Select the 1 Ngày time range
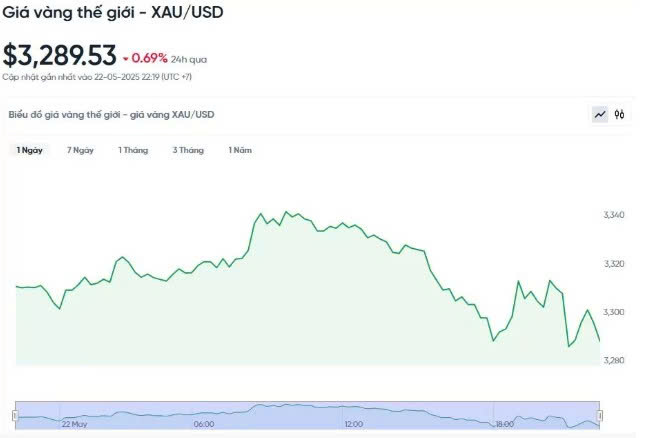Screen dimensions: 656x438 (x=30, y=150)
